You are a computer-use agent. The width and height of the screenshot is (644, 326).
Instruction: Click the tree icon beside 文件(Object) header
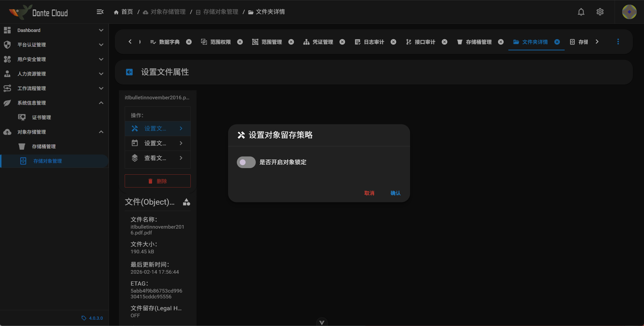187,202
